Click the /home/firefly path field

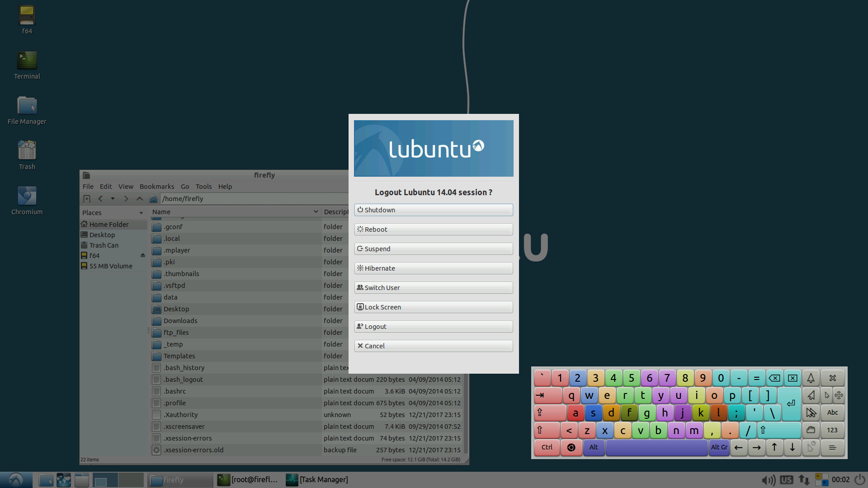[255, 199]
